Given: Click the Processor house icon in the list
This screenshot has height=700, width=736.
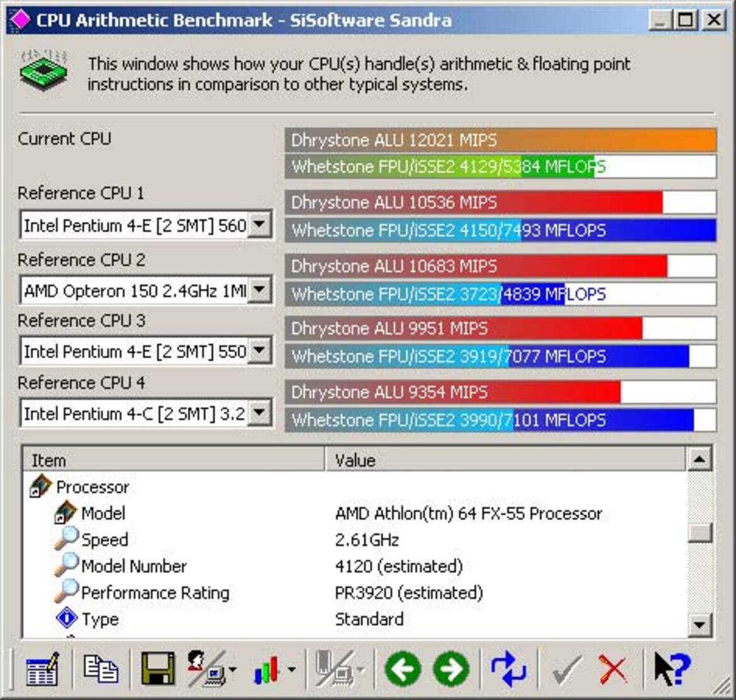Looking at the screenshot, I should click(x=40, y=486).
